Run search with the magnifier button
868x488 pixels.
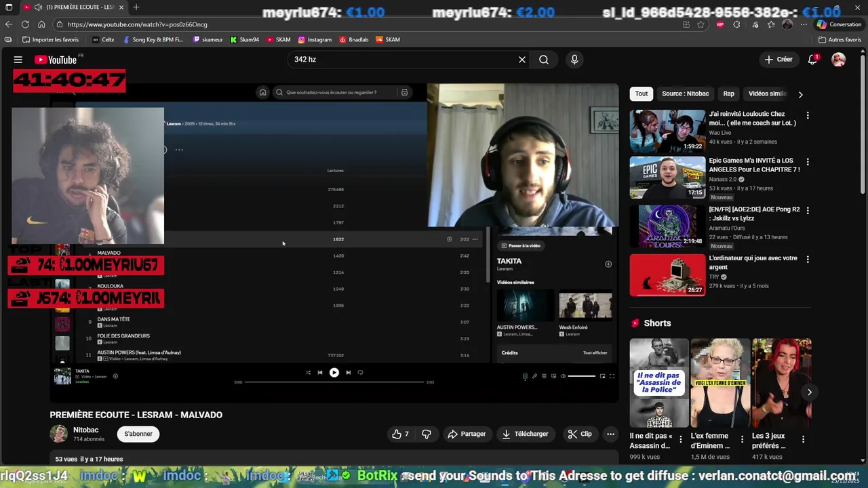(544, 60)
